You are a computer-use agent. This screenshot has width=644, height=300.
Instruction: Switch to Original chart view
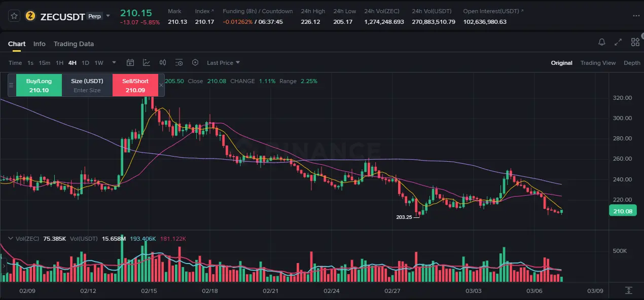coord(562,63)
